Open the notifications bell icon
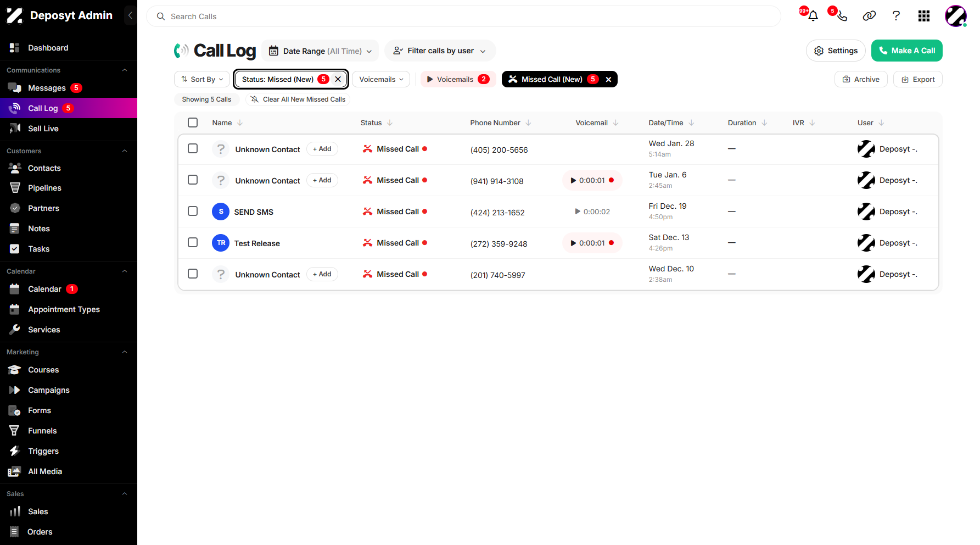The height and width of the screenshot is (545, 980). tap(813, 16)
